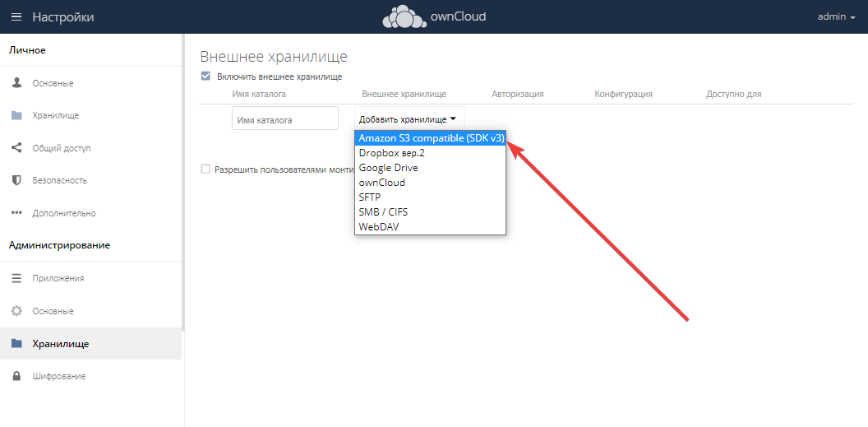Select Dropbox вер.2 storage option
Screen dimensions: 868x427
430,153
